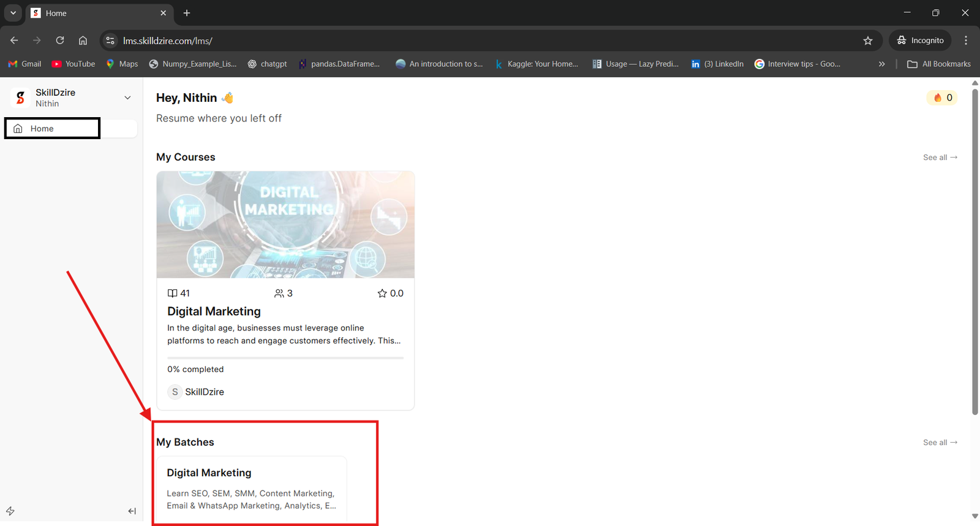The image size is (980, 526).
Task: Click the course progress bar
Action: coord(285,357)
